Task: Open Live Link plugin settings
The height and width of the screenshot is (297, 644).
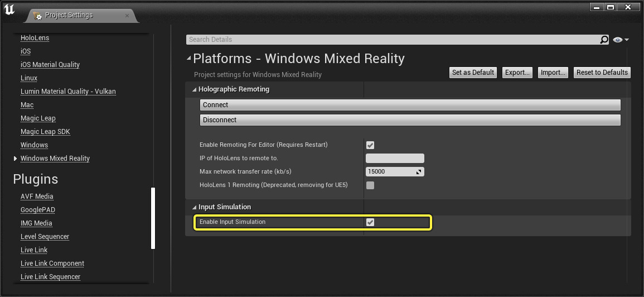Action: click(34, 250)
